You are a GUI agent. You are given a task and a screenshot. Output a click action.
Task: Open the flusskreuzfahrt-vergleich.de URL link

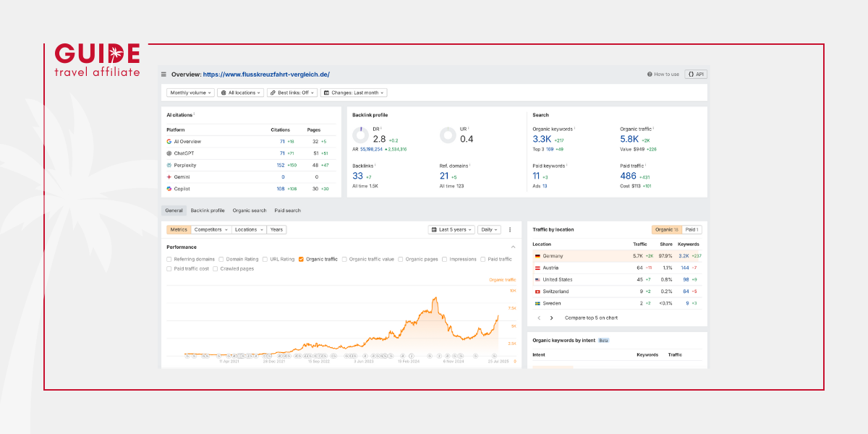[x=266, y=75]
